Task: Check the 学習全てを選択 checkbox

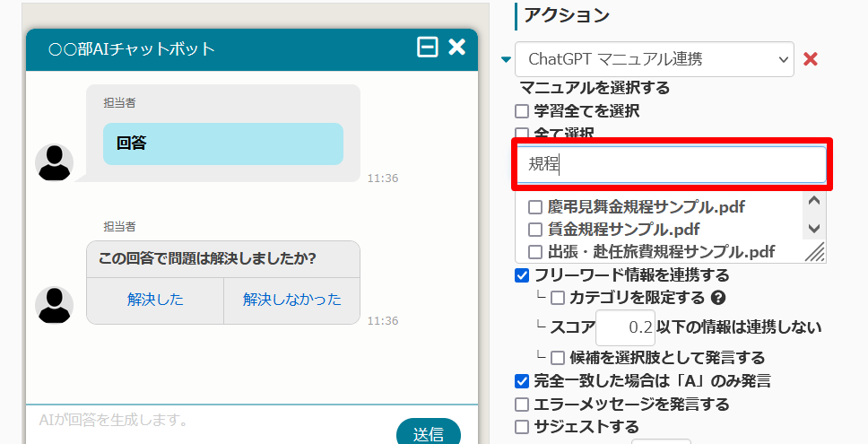Action: click(522, 111)
